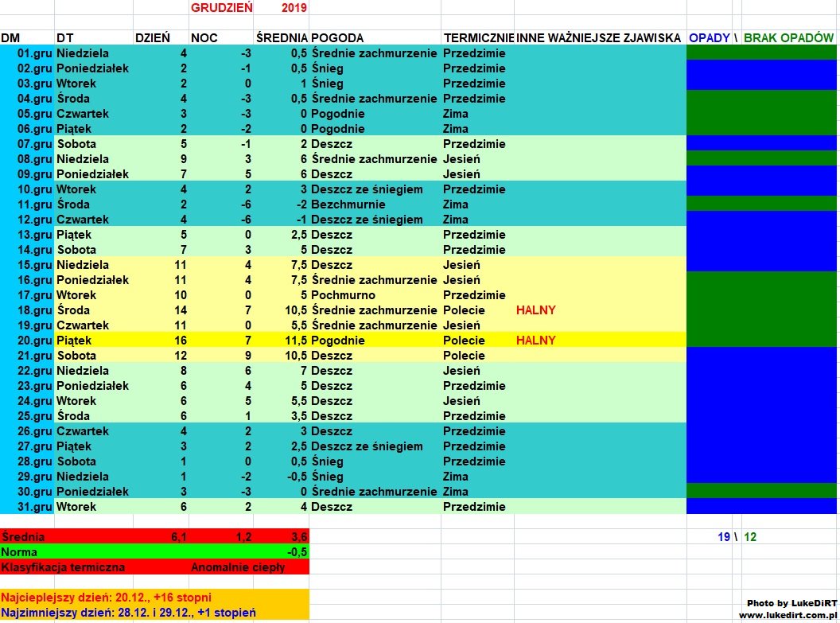Click the Najcieplejszy dzień summary line

107,597
